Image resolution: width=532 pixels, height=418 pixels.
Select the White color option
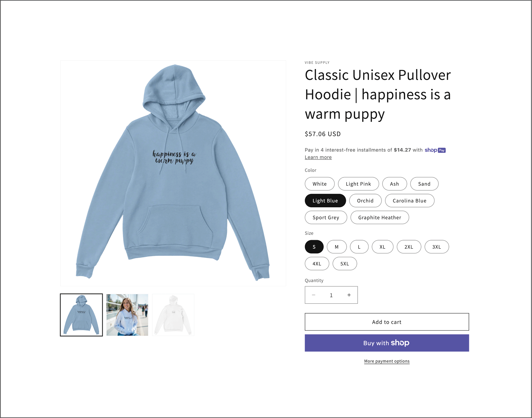pyautogui.click(x=319, y=184)
